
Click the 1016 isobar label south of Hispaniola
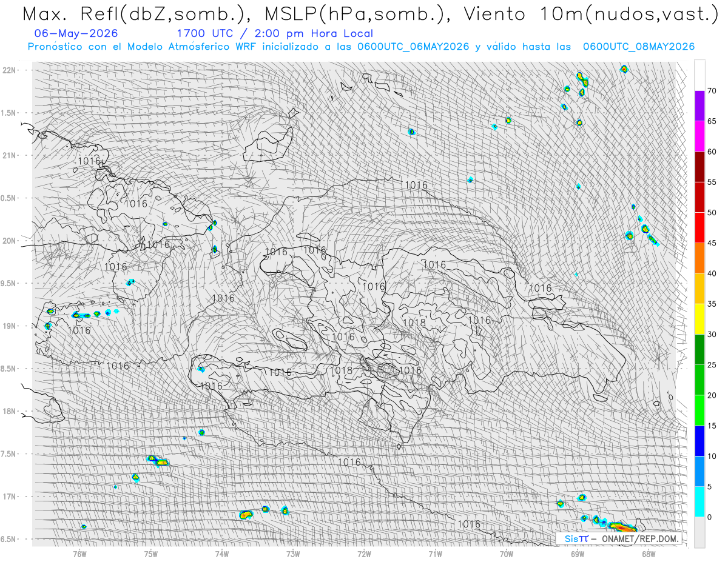point(349,462)
